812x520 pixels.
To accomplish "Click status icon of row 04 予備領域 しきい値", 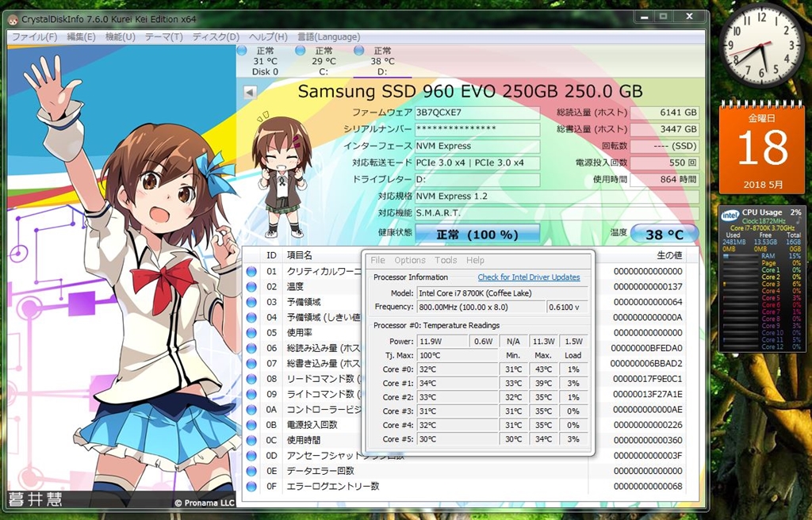I will (251, 318).
